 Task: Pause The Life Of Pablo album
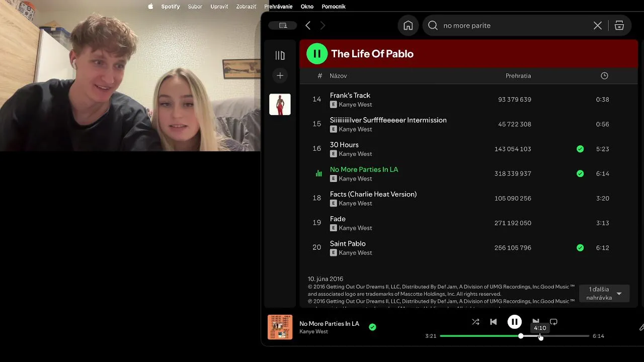coord(317,54)
